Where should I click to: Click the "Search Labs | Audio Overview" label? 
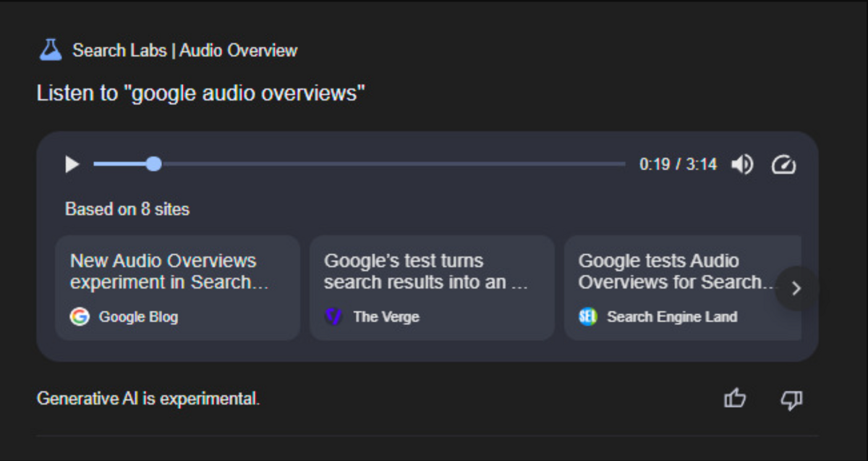[184, 51]
